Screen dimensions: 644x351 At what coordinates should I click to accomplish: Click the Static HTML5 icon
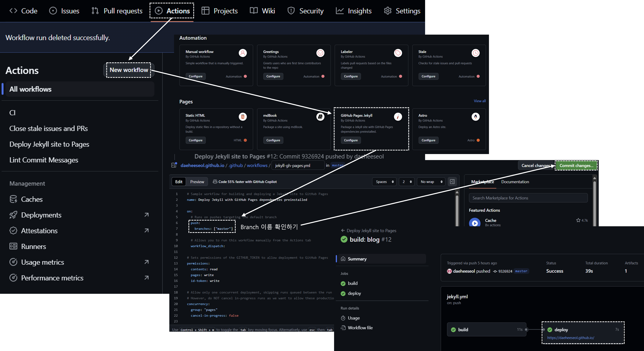click(242, 117)
